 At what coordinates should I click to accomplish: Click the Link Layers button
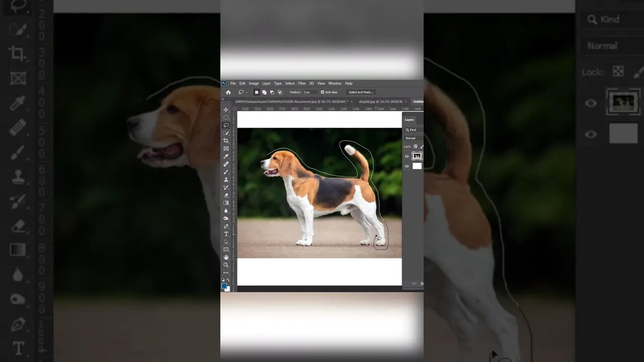point(414,284)
